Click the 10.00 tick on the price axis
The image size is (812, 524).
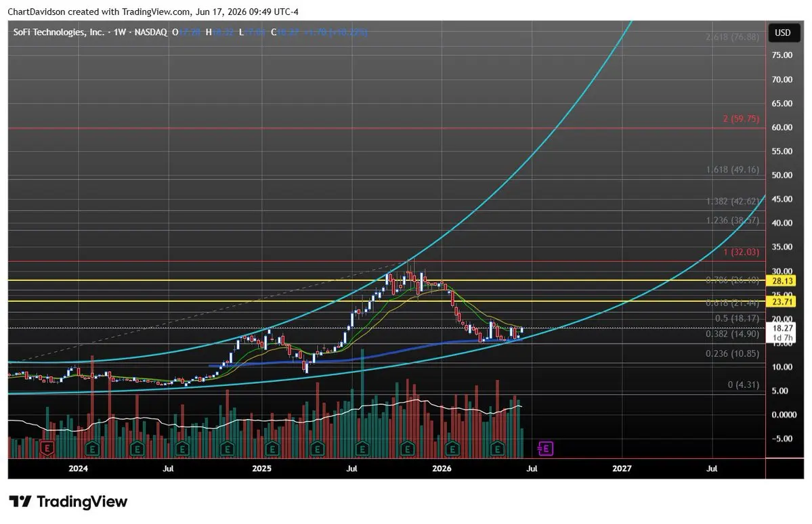coord(782,367)
